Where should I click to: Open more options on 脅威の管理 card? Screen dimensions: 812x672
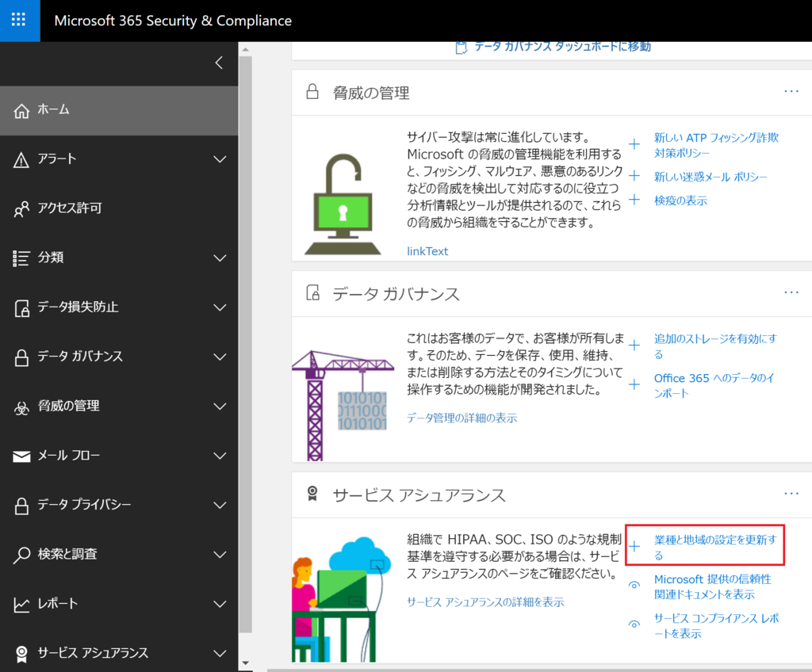[x=791, y=92]
